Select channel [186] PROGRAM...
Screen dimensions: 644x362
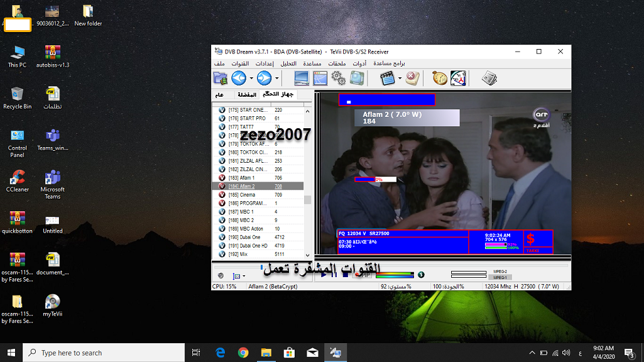click(x=258, y=204)
